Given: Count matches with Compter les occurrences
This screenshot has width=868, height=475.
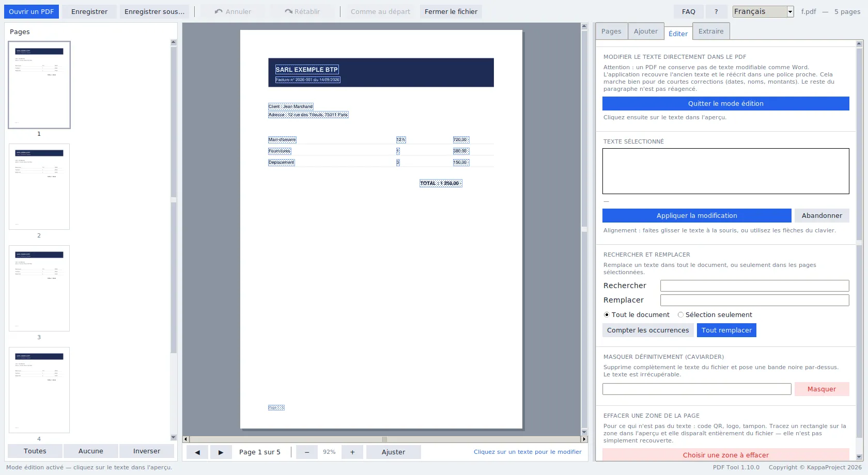Looking at the screenshot, I should [x=648, y=330].
